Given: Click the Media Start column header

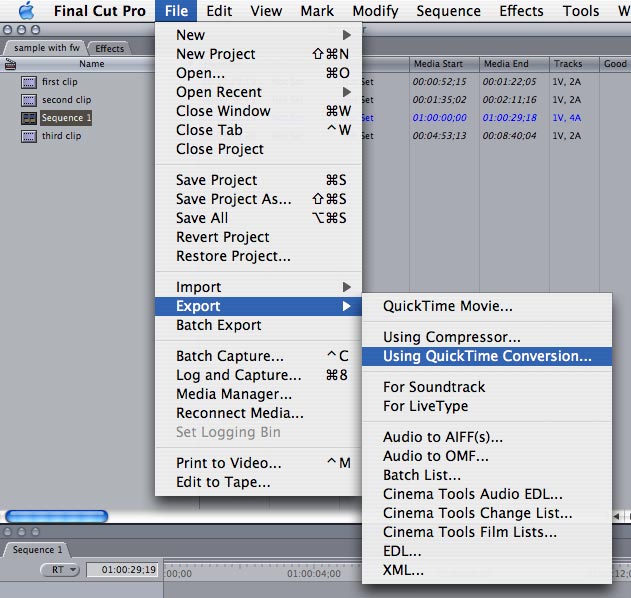Looking at the screenshot, I should (444, 64).
